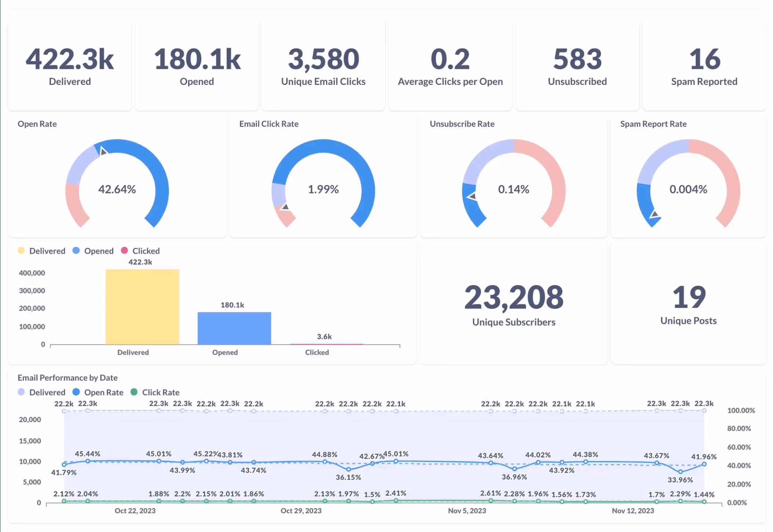Screen dimensions: 773x532
Task: Hide Open Rate series in performance legend
Action: coord(76,392)
